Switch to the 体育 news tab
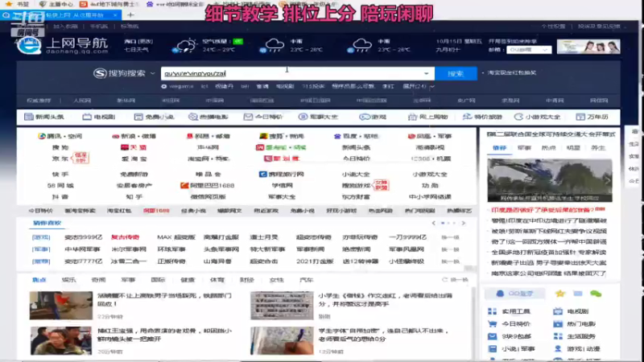Screen dimensions: 644x362 coord(217,280)
